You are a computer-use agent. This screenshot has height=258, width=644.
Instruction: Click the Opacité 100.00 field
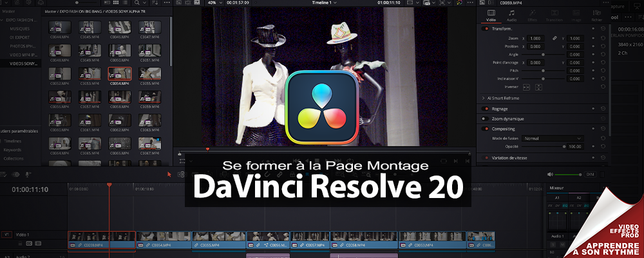575,146
